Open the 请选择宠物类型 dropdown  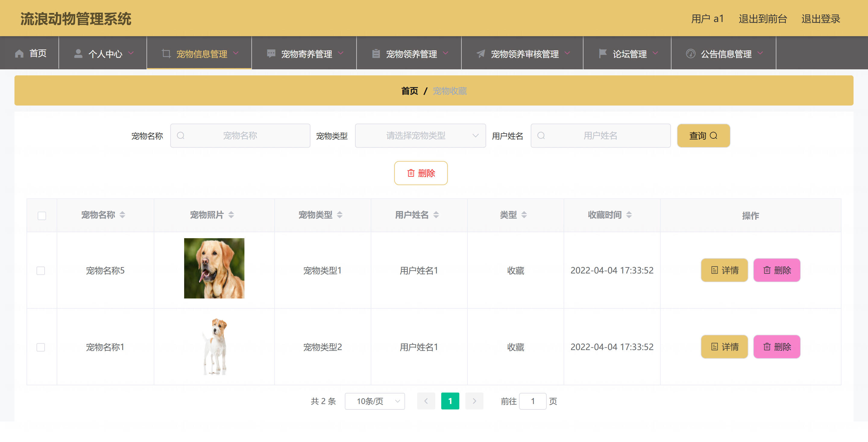point(420,136)
